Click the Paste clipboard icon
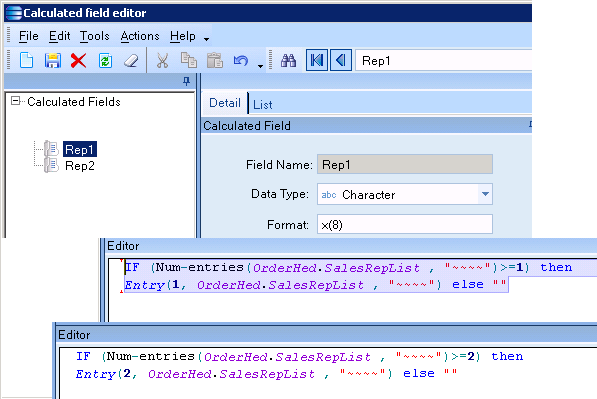Screen dimensions: 597x399 (215, 60)
